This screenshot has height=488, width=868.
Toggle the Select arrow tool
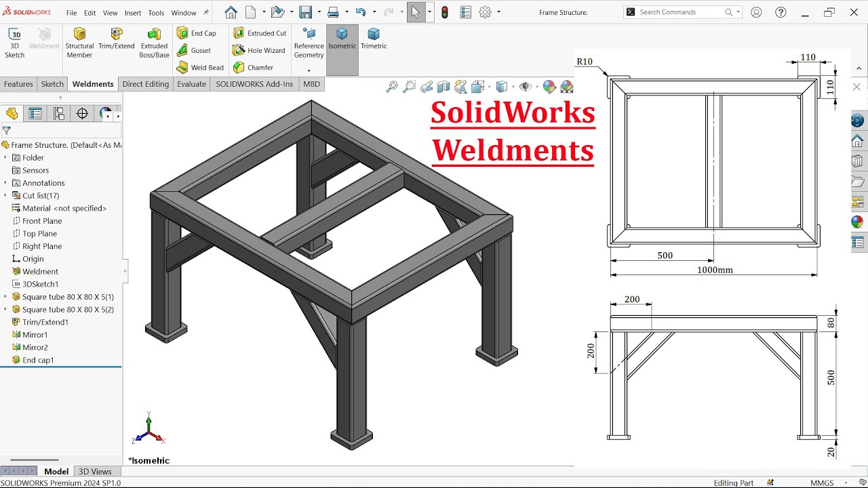416,12
